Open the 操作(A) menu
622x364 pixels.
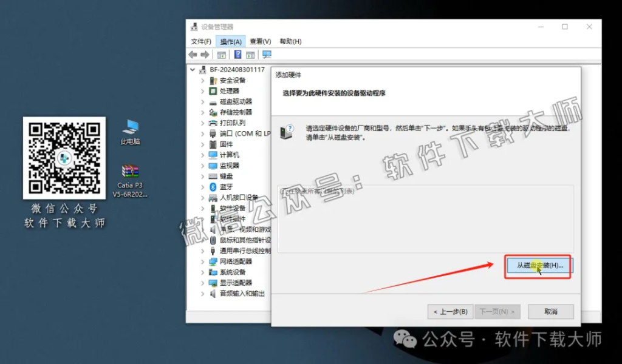tap(231, 41)
